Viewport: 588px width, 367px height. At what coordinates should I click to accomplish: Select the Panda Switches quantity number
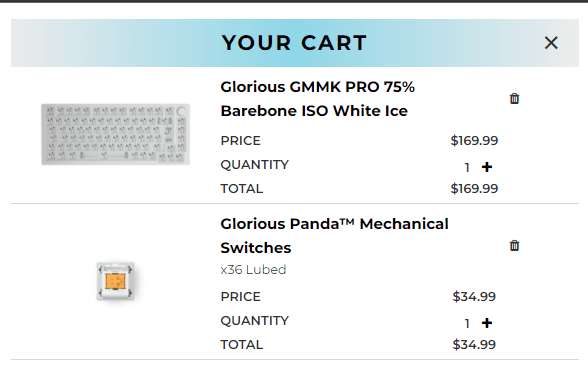pos(467,324)
